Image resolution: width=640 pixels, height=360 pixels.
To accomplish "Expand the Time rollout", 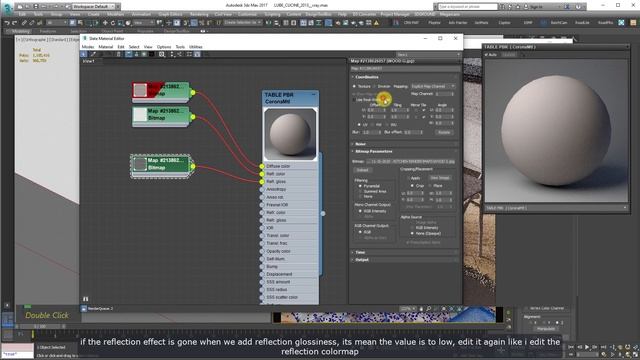I will tap(404, 253).
